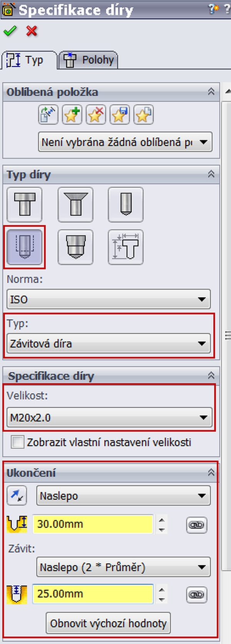Open the Velikost M20x2.0 dropdown

[x=110, y=418]
